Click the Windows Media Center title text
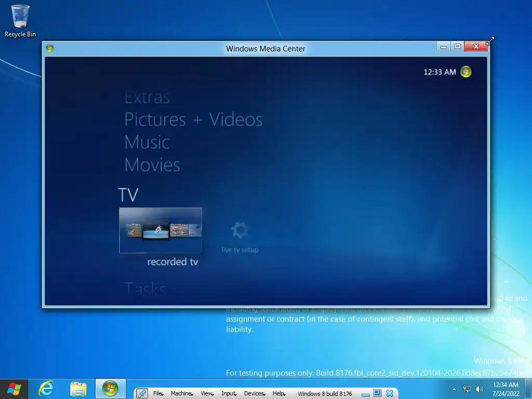The width and height of the screenshot is (532, 399). [x=265, y=48]
